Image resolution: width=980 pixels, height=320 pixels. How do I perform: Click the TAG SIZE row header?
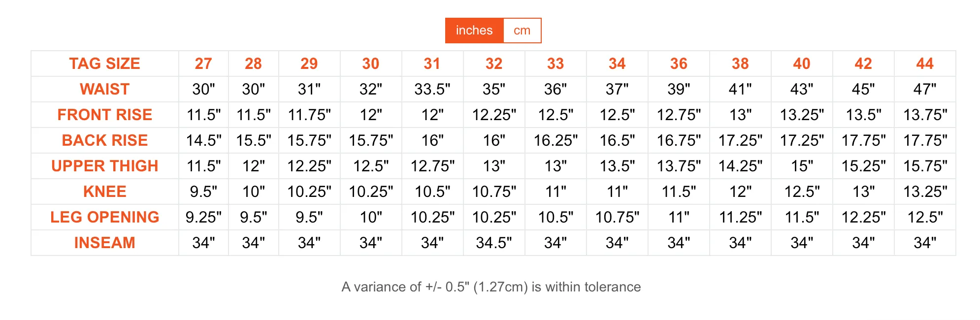tap(105, 64)
